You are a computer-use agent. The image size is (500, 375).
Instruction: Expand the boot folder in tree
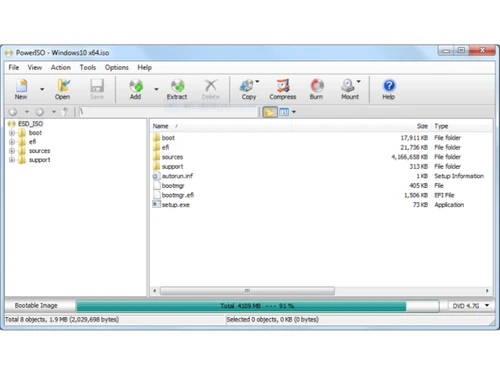(12, 133)
